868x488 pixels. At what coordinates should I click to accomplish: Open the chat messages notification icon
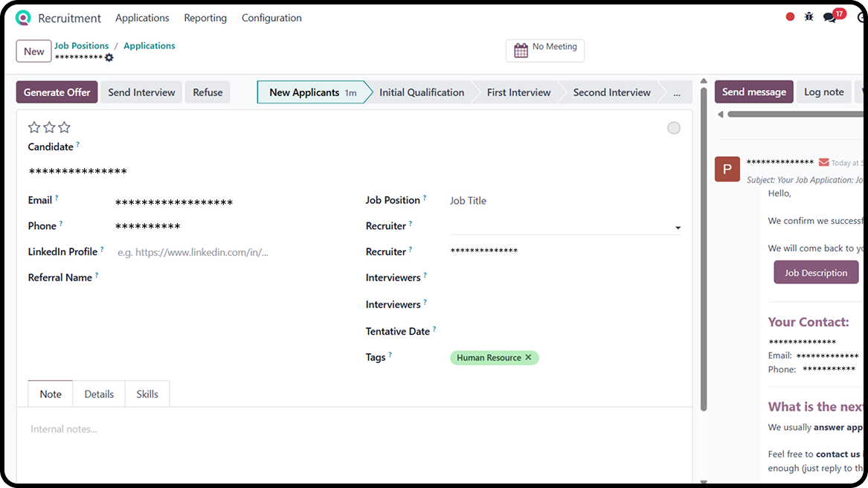[830, 18]
